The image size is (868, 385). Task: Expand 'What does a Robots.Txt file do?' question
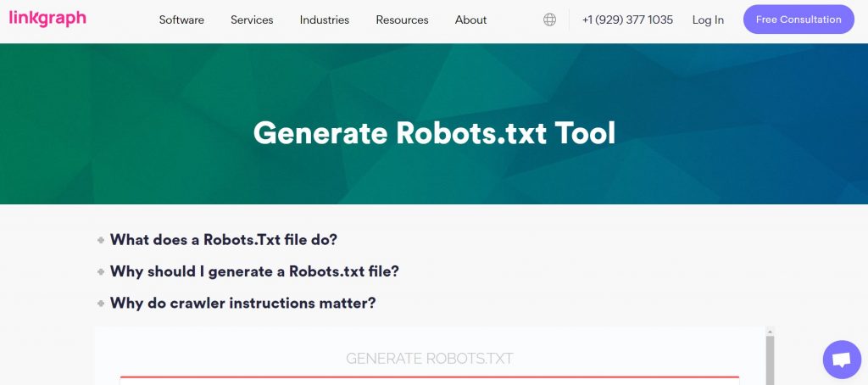coord(224,240)
